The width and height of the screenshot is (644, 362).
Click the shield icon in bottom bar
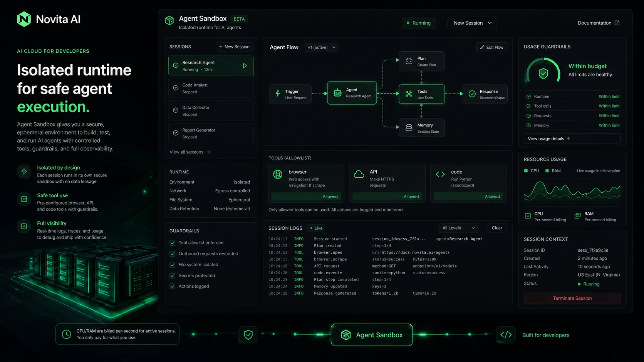coord(248,335)
